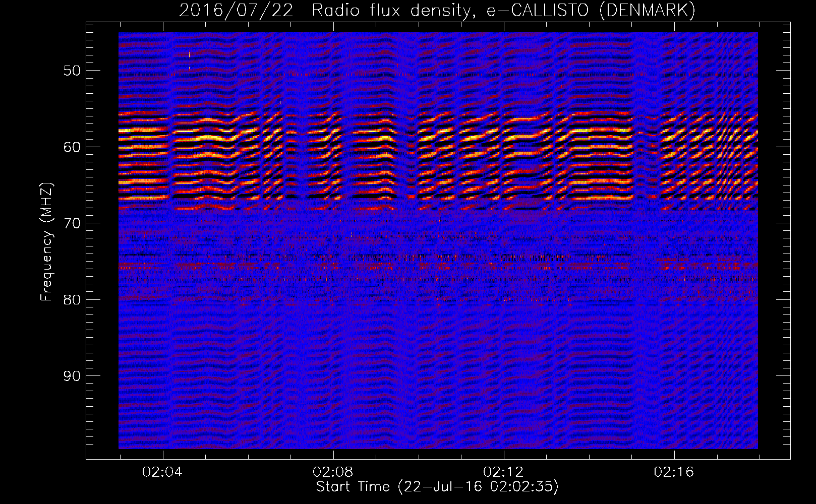Click the '90' frequency tick label
816x504 pixels.
click(x=72, y=376)
